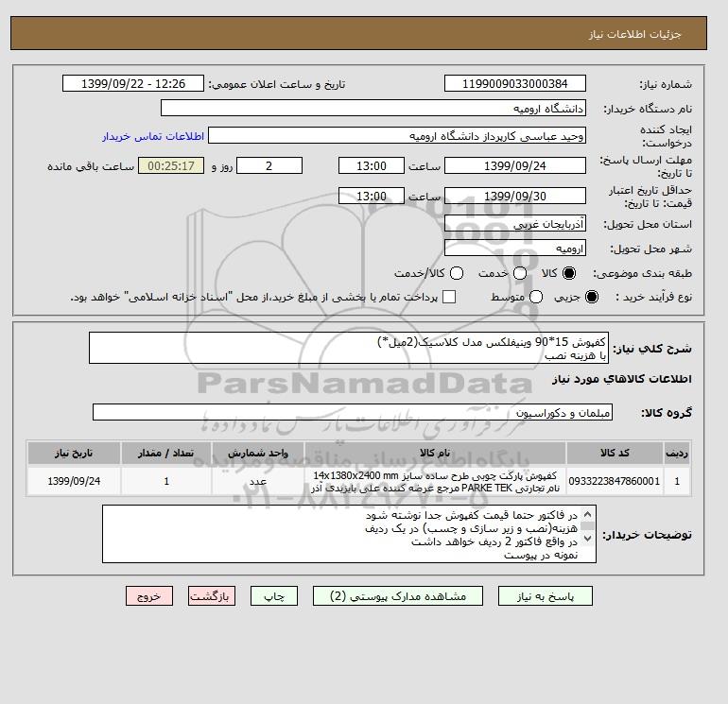Screen dimensions: 728x704
Task: Click the buyer organization field دانشگاه ارومیه
Action: pyautogui.click(x=373, y=108)
